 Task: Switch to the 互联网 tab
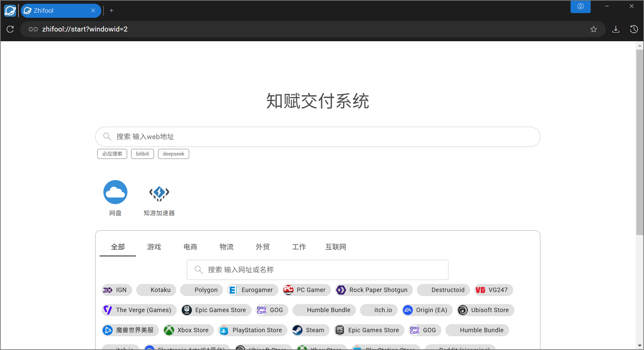335,247
